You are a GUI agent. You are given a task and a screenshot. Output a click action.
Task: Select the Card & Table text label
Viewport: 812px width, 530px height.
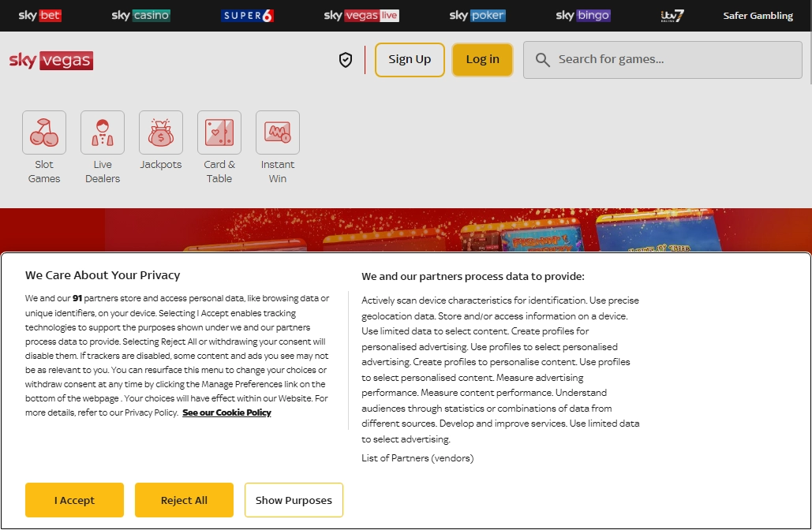click(219, 171)
